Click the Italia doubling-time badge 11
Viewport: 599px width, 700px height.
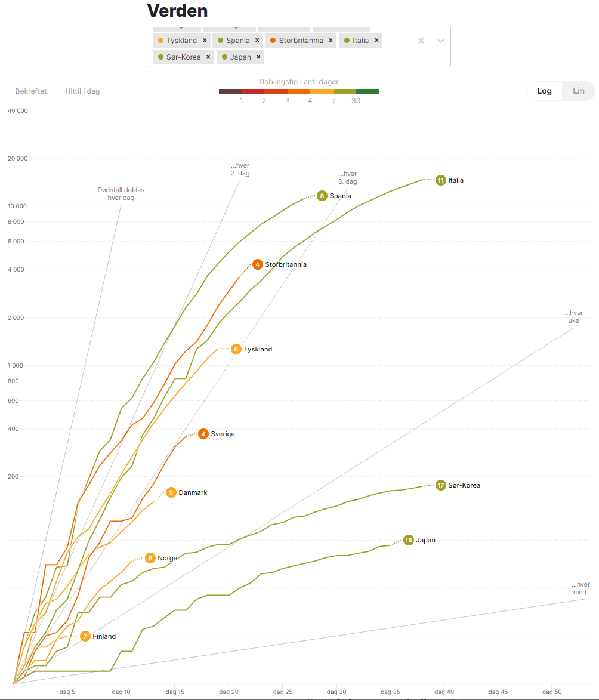click(x=440, y=180)
